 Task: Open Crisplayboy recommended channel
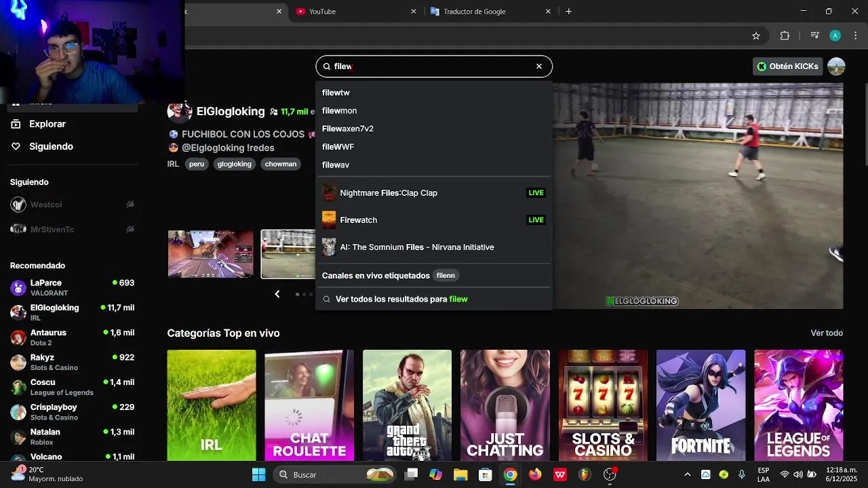click(x=71, y=412)
